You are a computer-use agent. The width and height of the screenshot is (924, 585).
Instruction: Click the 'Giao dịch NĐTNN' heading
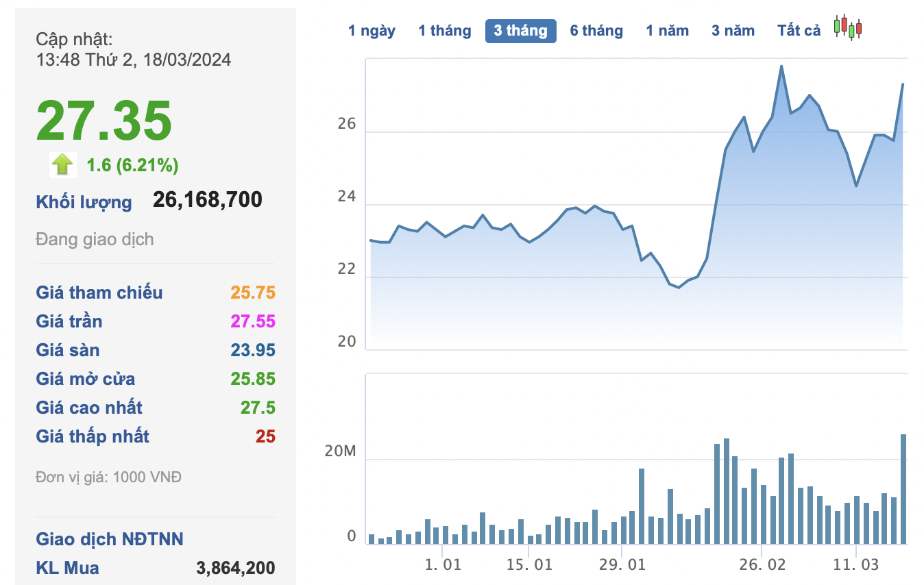(x=110, y=539)
